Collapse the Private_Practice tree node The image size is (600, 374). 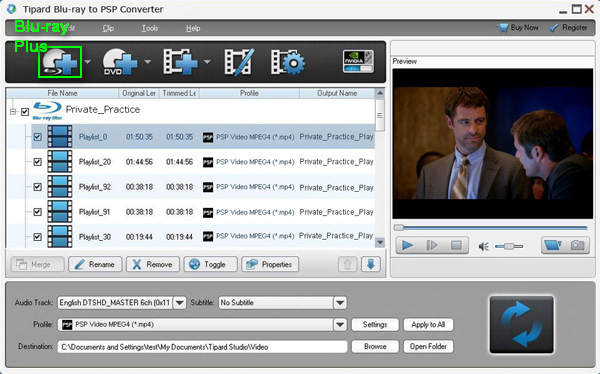(13, 112)
